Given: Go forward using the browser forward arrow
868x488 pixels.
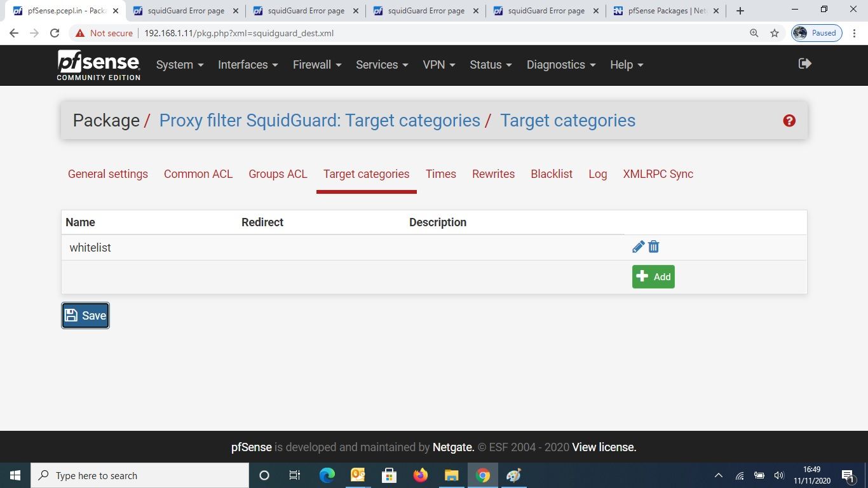Looking at the screenshot, I should point(34,33).
